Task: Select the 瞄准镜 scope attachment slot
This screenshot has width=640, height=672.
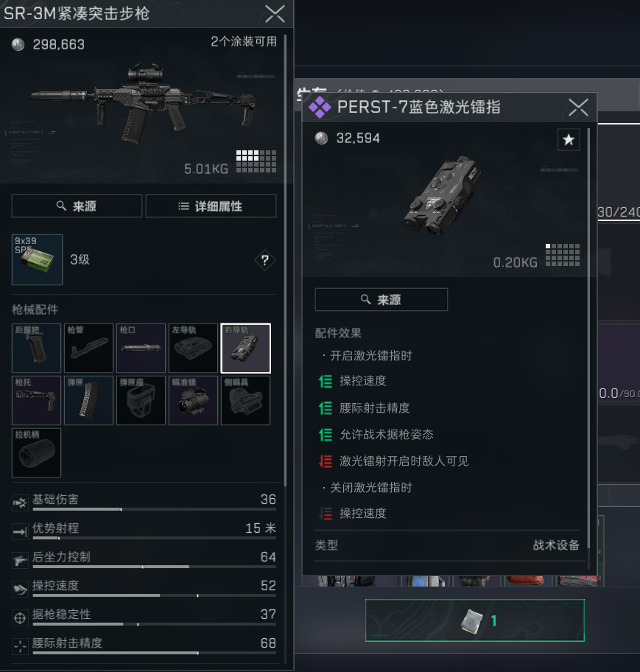Action: coord(193,400)
